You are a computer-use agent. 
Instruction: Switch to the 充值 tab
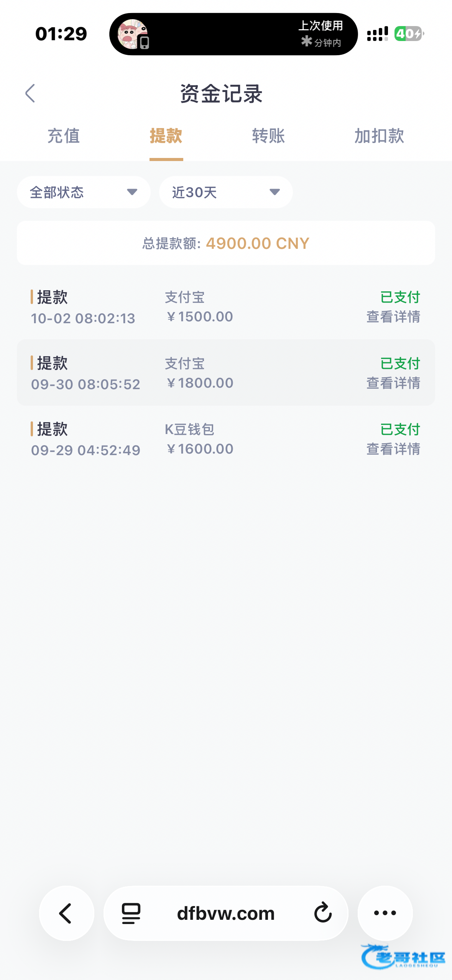[64, 136]
